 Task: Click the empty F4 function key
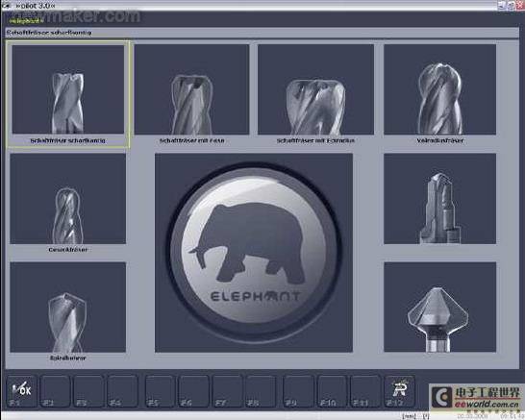click(x=122, y=391)
